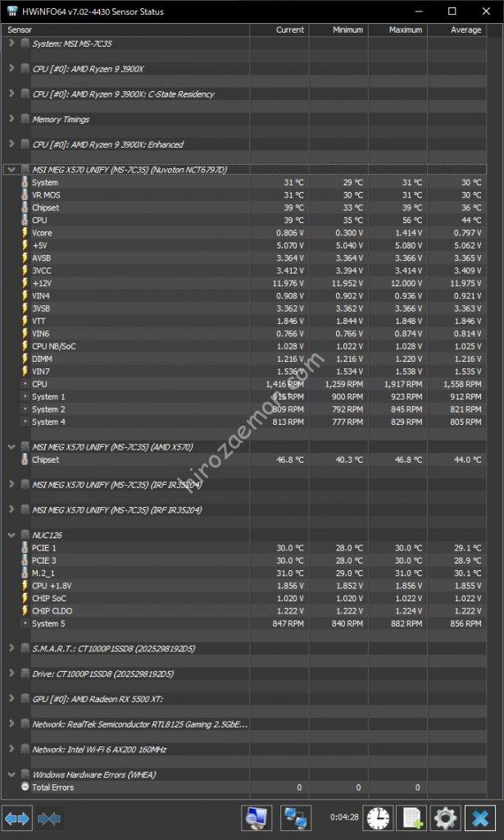The width and height of the screenshot is (504, 840).
Task: Click the 1,416 RPM CPU fan value
Action: pyautogui.click(x=284, y=384)
